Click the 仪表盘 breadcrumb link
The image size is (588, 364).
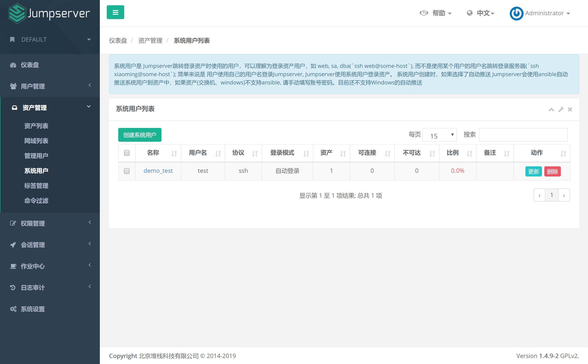[x=118, y=40]
